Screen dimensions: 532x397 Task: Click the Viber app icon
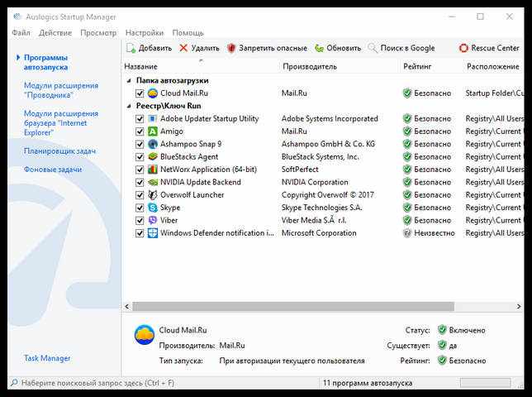click(153, 220)
